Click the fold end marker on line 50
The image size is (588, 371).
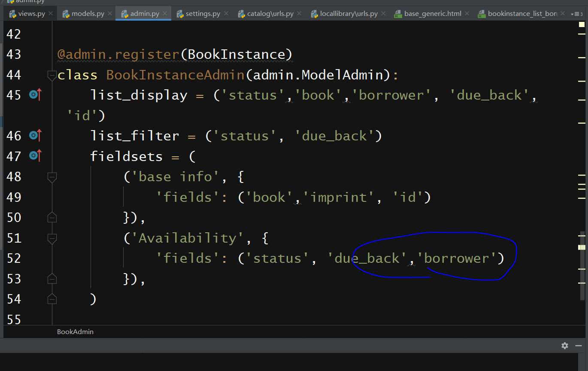[x=52, y=217]
